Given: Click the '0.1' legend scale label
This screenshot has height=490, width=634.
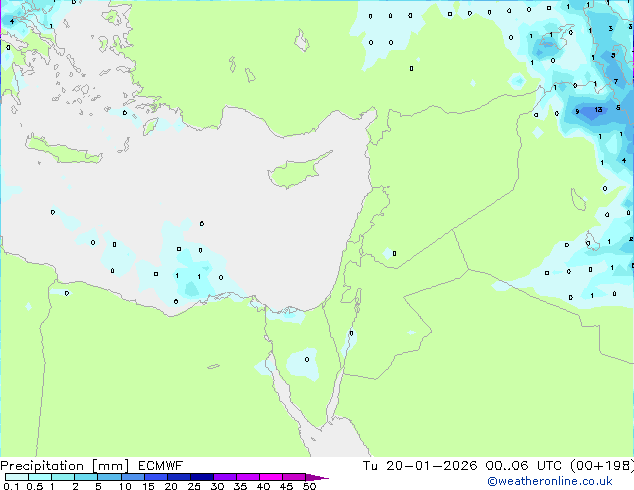Looking at the screenshot, I should click(11, 486).
